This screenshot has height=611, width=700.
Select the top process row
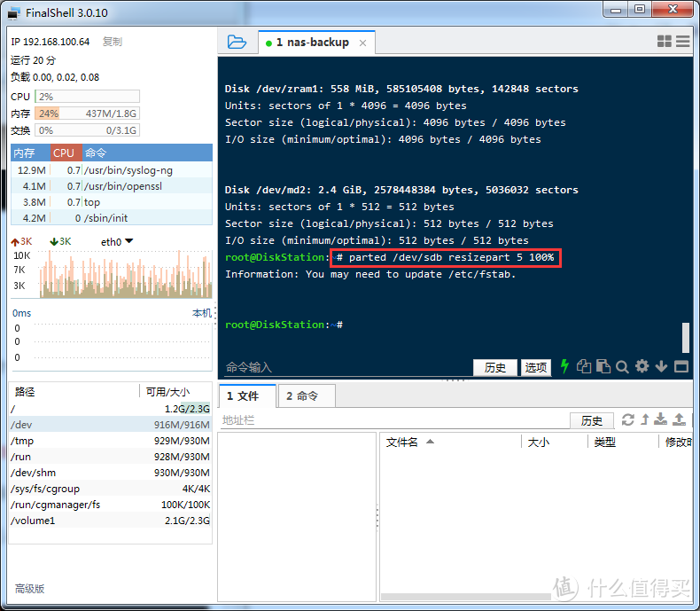click(112, 202)
